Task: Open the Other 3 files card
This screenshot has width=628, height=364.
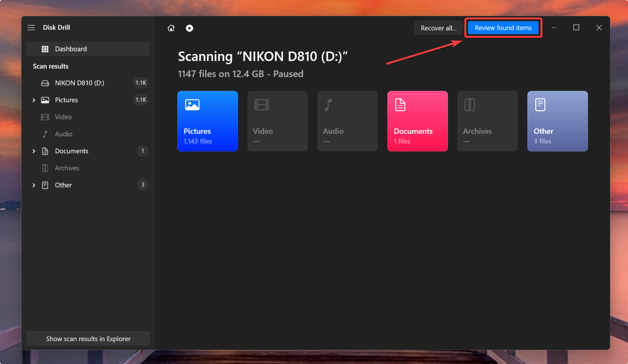Action: click(558, 121)
